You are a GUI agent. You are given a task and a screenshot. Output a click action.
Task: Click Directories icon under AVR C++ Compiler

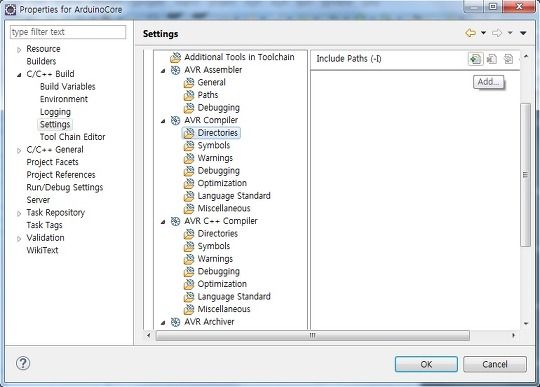point(189,234)
